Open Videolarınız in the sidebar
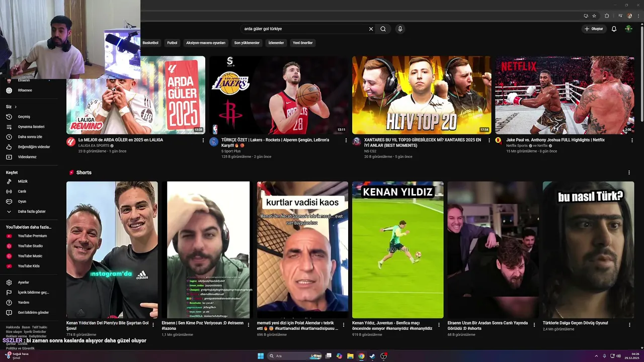 30,157
